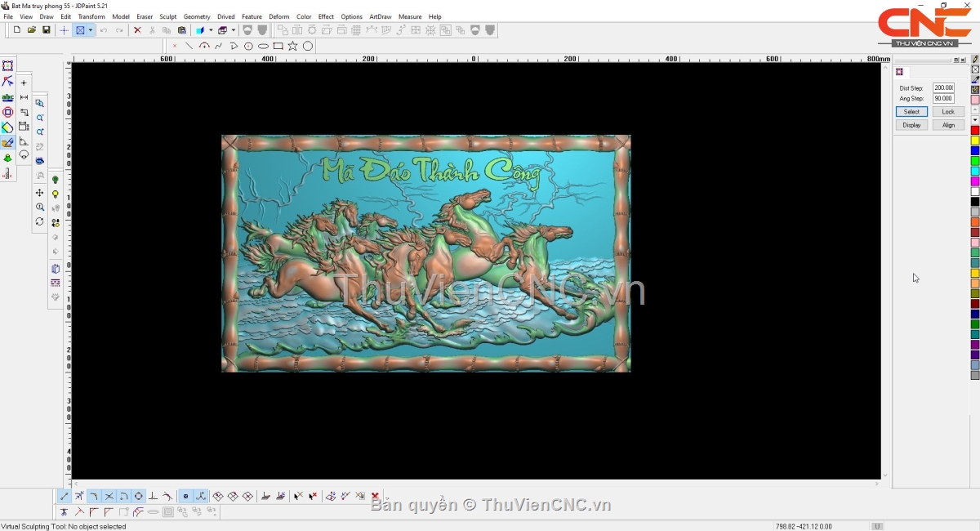Select the star shape drawing tool
The image size is (980, 531).
(x=293, y=47)
